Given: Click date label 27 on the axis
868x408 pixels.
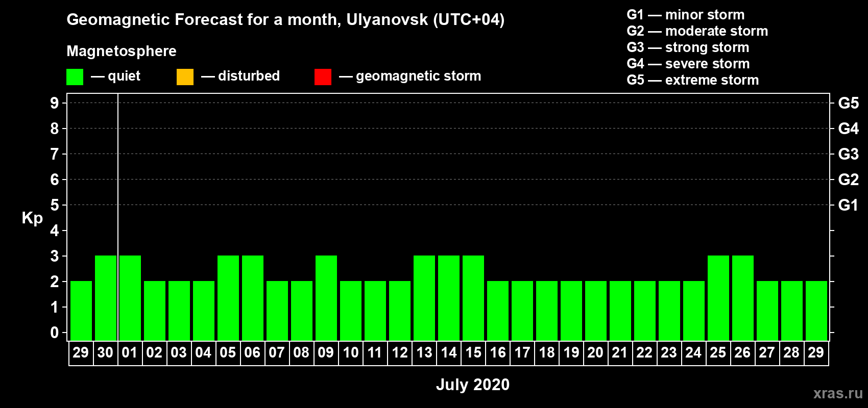Looking at the screenshot, I should [x=767, y=352].
